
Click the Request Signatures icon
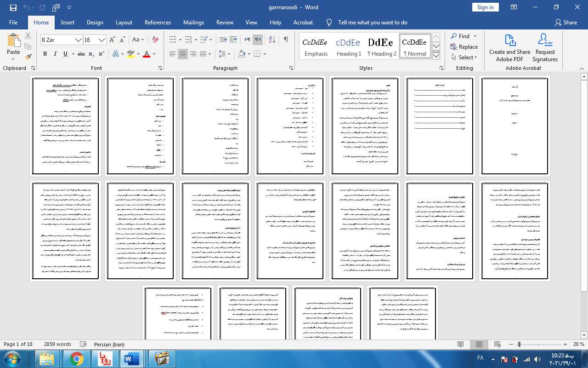(x=545, y=48)
